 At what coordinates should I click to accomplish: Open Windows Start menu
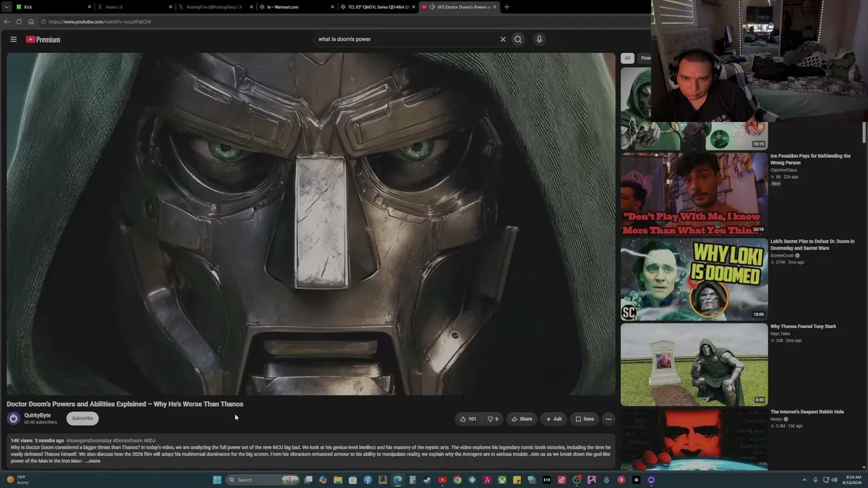217,480
